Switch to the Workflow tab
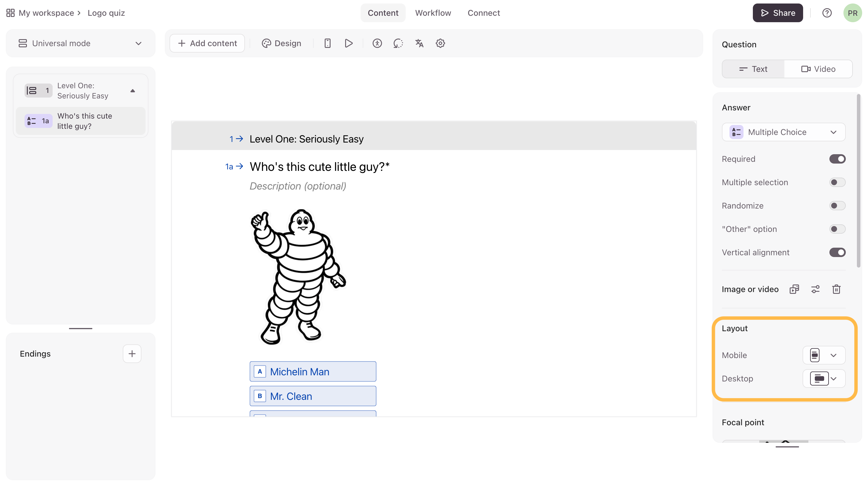The width and height of the screenshot is (868, 486). [433, 13]
